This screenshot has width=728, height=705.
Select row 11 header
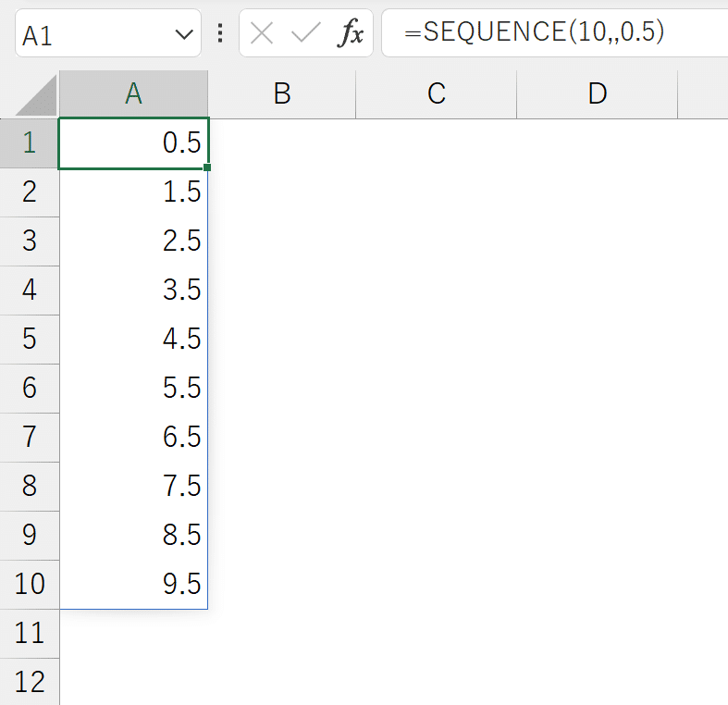30,634
